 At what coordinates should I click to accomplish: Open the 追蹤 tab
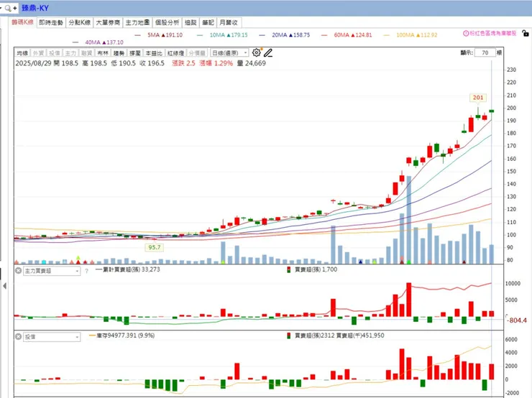191,22
